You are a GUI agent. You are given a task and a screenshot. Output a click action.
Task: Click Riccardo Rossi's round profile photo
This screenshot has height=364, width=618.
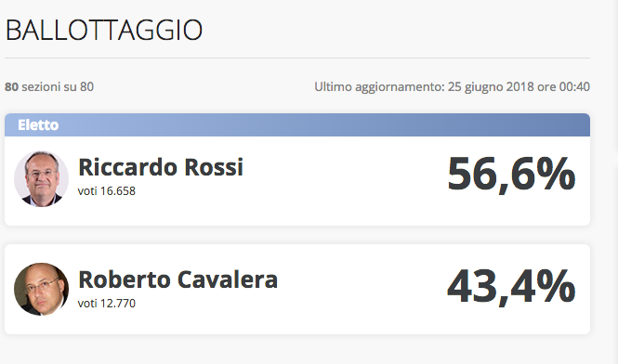(x=42, y=179)
